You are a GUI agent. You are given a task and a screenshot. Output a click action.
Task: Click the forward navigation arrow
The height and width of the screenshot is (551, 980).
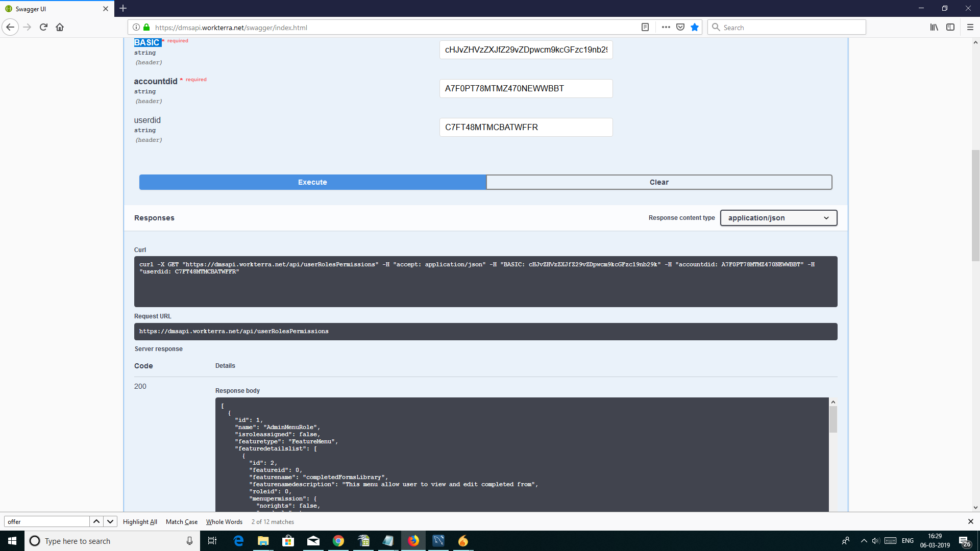tap(28, 27)
